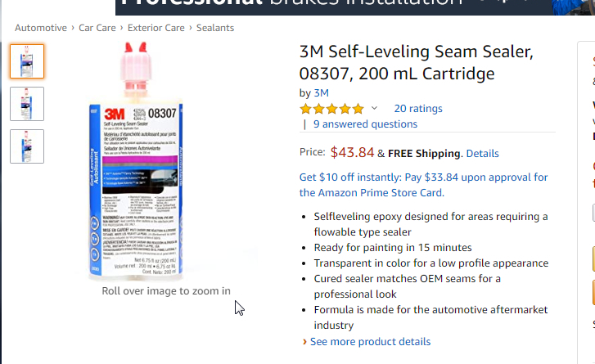Expand See more product details

(x=370, y=341)
